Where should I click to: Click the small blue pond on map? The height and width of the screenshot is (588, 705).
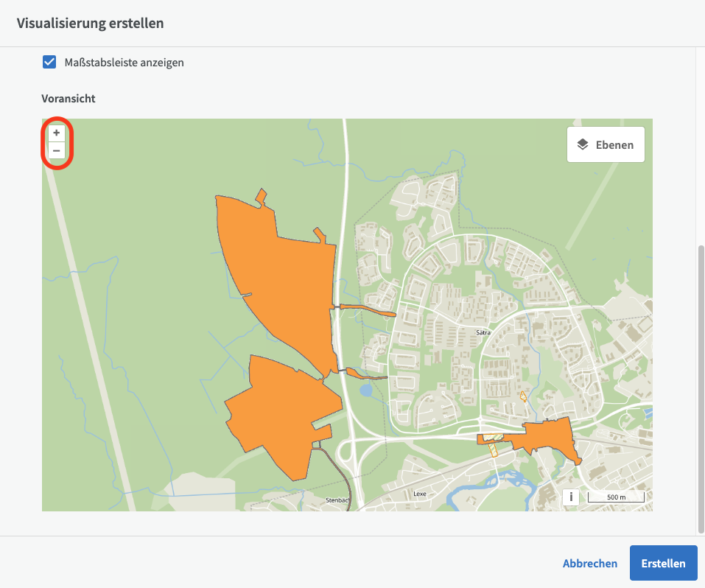(x=366, y=391)
